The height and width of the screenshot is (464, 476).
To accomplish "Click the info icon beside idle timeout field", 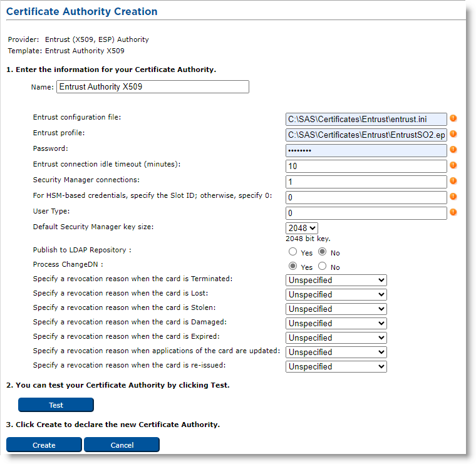I will point(453,165).
